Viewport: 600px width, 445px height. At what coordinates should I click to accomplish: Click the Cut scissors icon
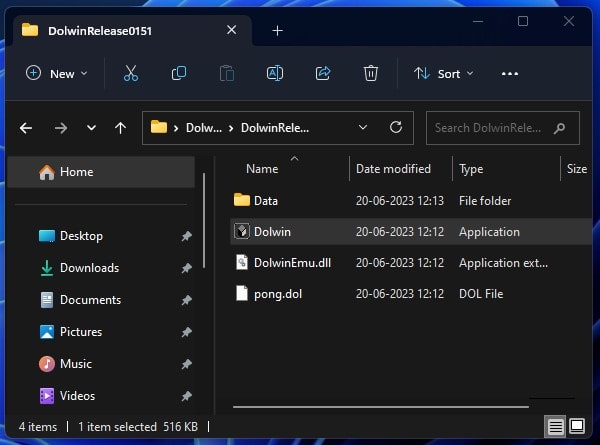131,73
